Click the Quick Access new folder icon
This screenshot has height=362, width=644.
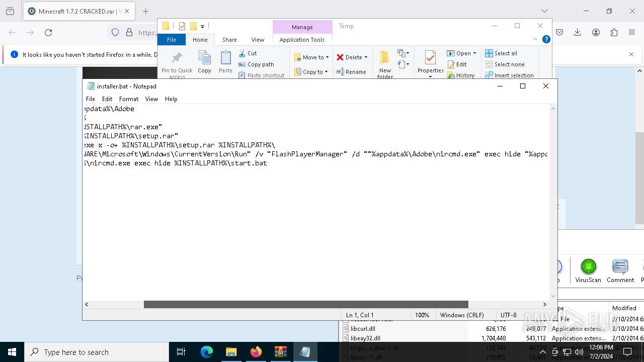[193, 26]
